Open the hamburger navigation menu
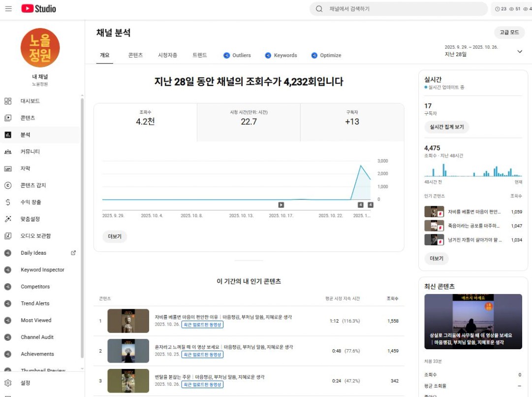532x397 pixels. pyautogui.click(x=8, y=9)
